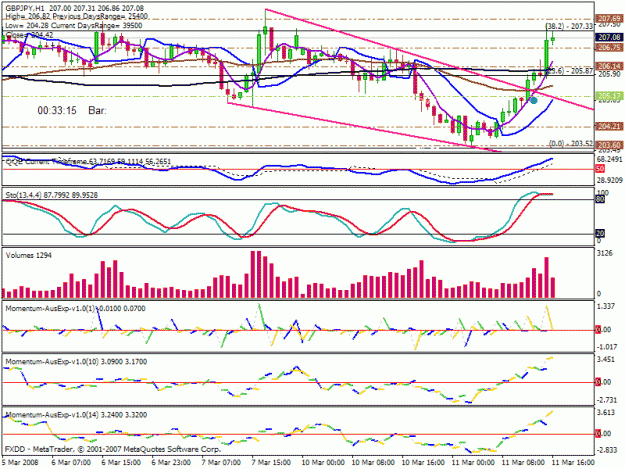
Task: Click the blue dot marker on price chart
Action: tap(533, 100)
